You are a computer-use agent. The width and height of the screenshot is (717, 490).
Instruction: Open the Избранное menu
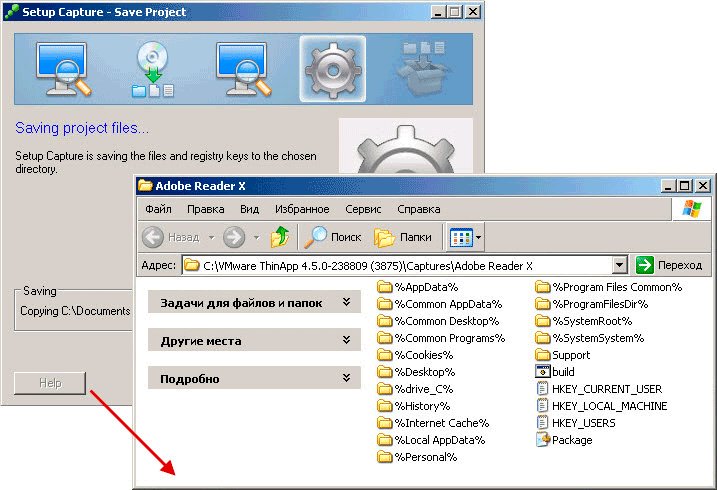302,209
